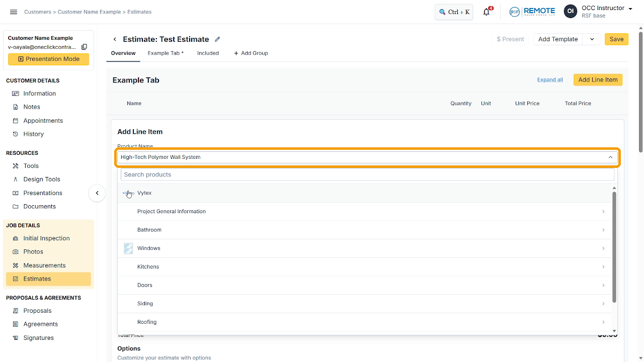Open Tools under Resources
The width and height of the screenshot is (644, 362).
click(x=31, y=166)
